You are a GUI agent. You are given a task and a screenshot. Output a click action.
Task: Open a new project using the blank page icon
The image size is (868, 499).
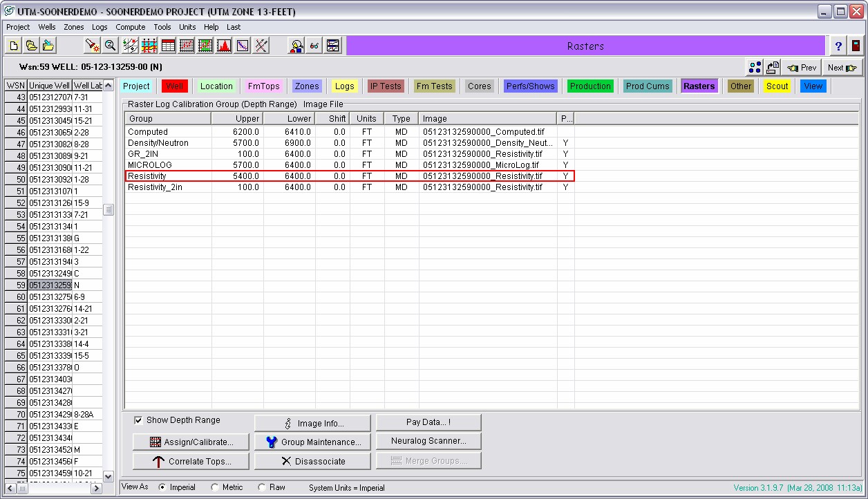coord(12,46)
